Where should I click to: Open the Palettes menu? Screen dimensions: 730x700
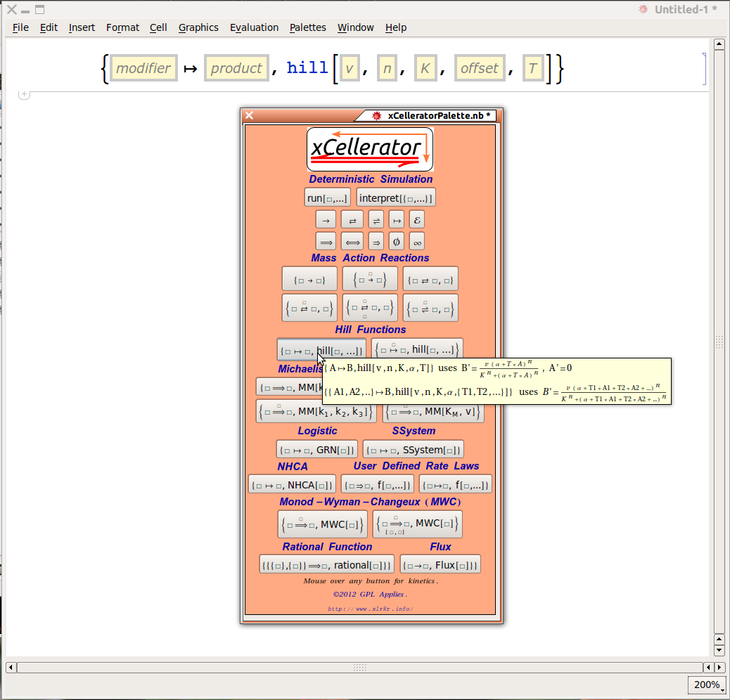(308, 27)
